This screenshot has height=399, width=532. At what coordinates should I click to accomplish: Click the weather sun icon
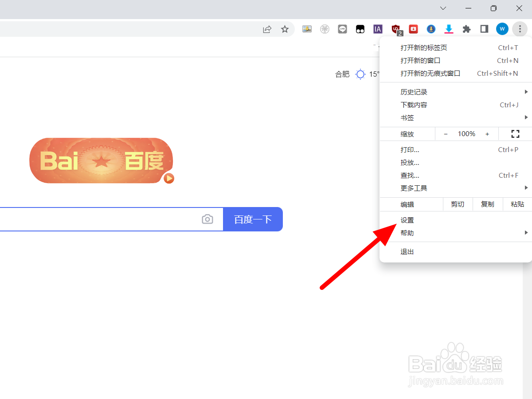click(360, 74)
